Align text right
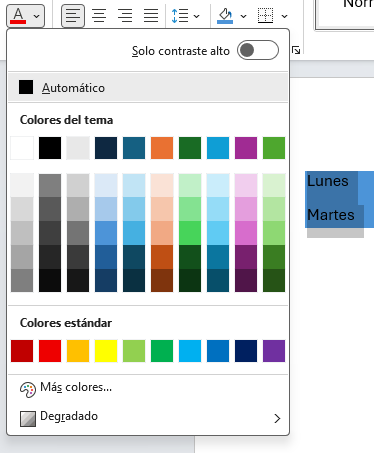The width and height of the screenshot is (374, 453). coord(125,16)
